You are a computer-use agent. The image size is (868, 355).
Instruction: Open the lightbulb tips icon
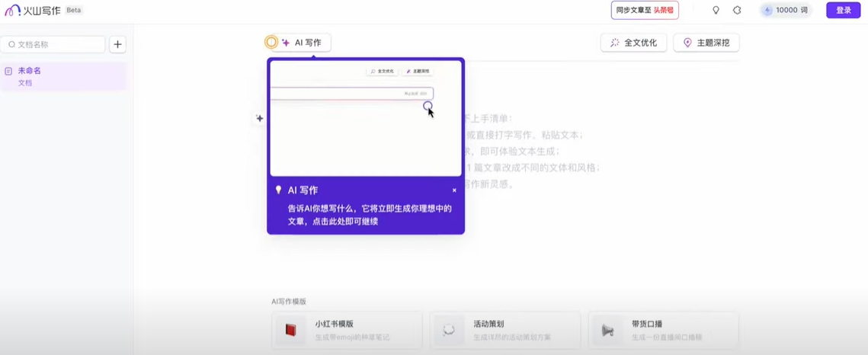tap(716, 10)
